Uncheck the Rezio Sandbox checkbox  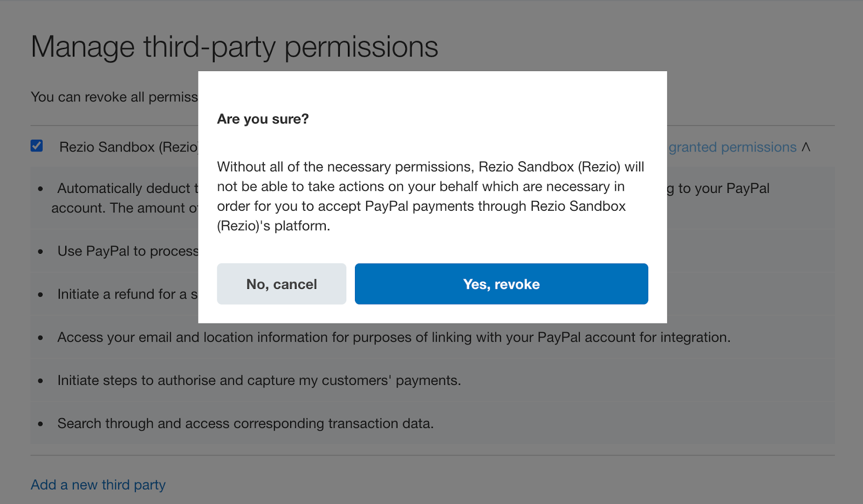tap(37, 146)
